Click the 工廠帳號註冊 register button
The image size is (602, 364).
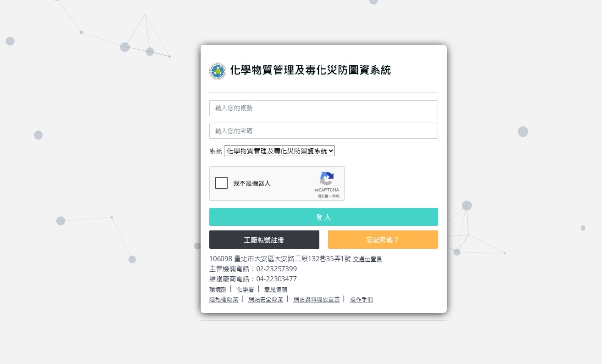click(x=264, y=240)
